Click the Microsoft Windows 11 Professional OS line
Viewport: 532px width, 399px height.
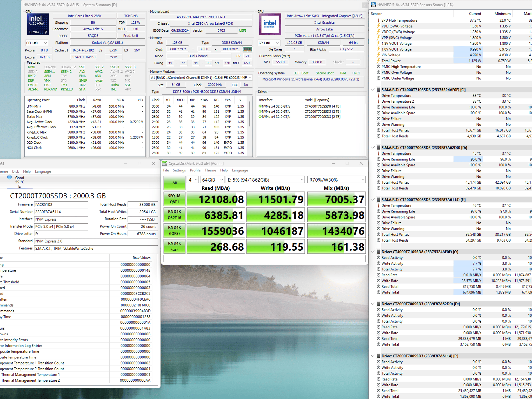pyautogui.click(x=311, y=79)
